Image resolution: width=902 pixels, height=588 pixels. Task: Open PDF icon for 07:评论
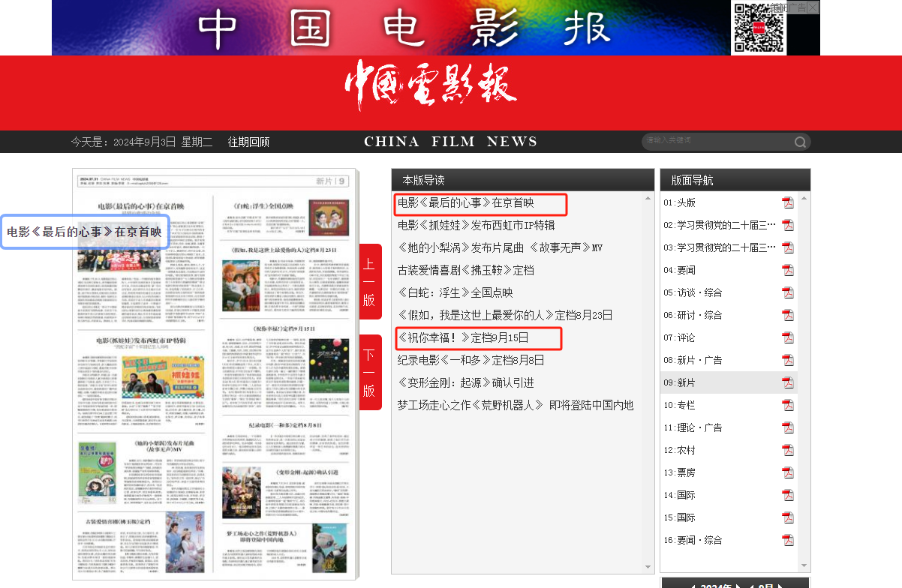[787, 337]
